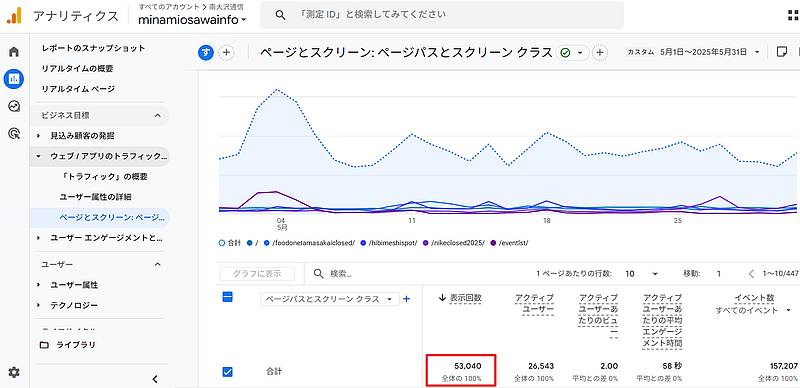Image resolution: width=800 pixels, height=388 pixels.
Task: Click the table search magnifier icon
Action: [318, 274]
